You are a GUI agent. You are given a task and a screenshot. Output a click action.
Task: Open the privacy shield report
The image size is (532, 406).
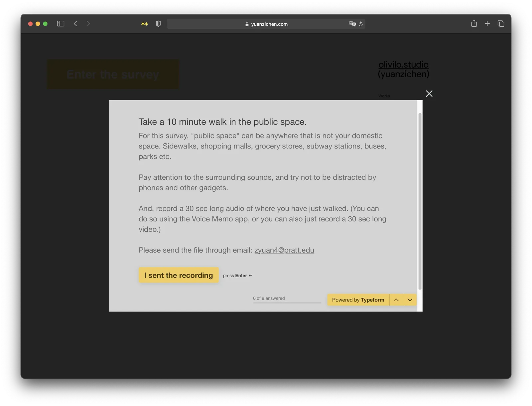pos(158,24)
